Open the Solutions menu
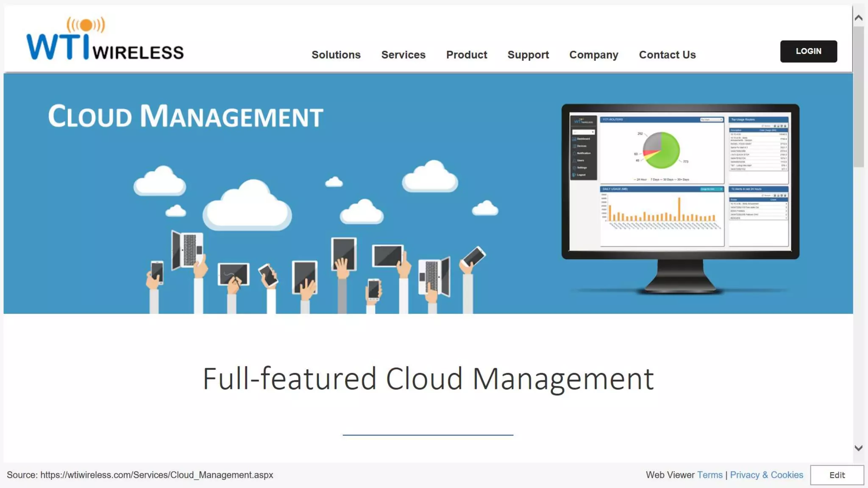The width and height of the screenshot is (868, 488). pos(336,55)
